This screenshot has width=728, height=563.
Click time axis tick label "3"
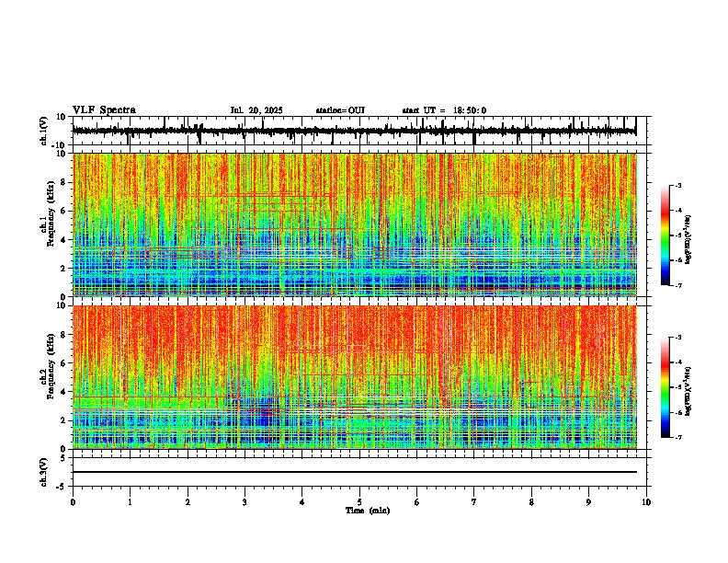[245, 502]
